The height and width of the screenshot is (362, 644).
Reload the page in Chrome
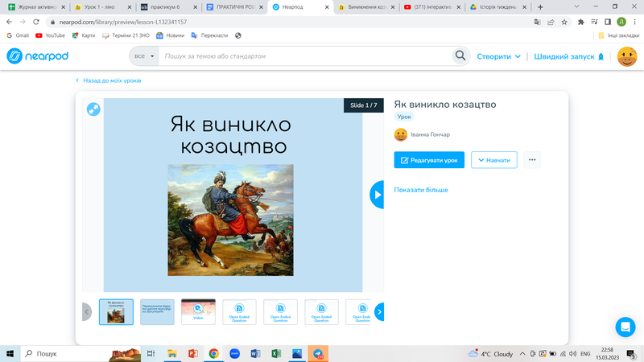coord(36,22)
